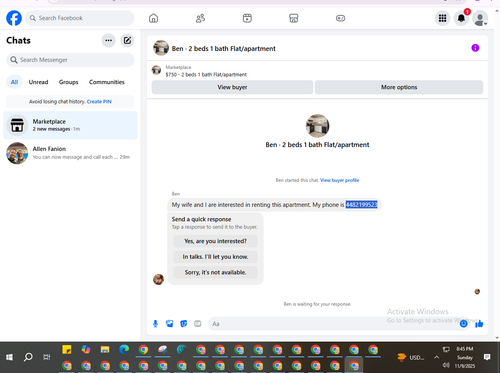Open File Explorer from the taskbar

[x=105, y=349]
